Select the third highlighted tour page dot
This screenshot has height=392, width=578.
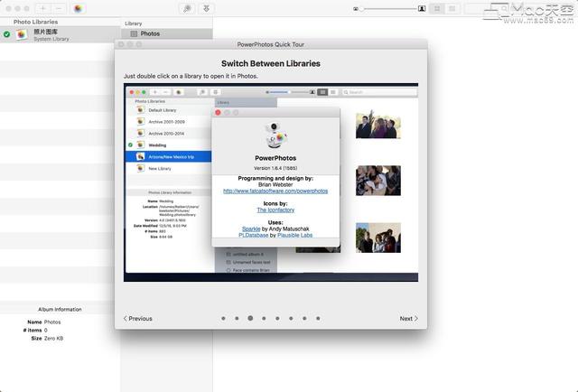tap(250, 318)
